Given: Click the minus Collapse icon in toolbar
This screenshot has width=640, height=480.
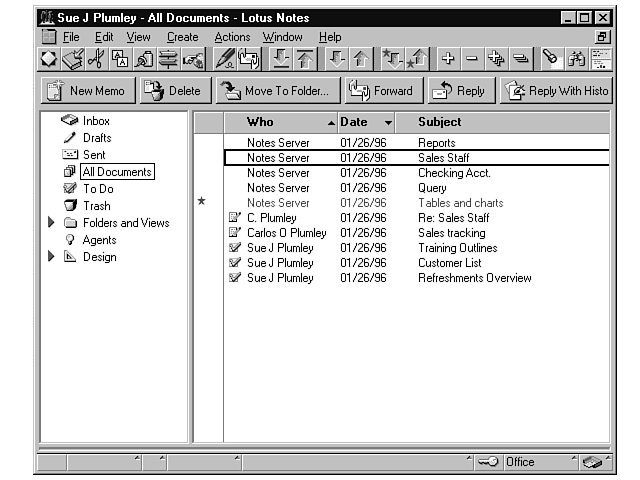Looking at the screenshot, I should tap(472, 60).
